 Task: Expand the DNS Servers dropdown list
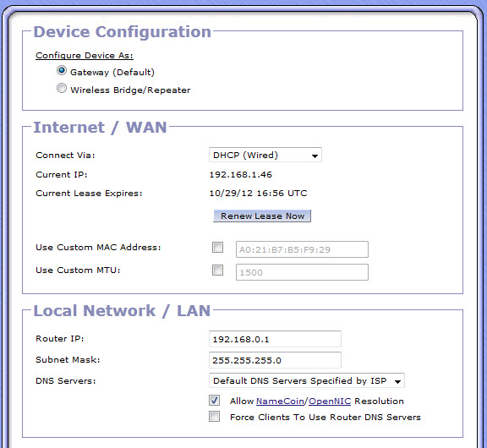(x=307, y=380)
